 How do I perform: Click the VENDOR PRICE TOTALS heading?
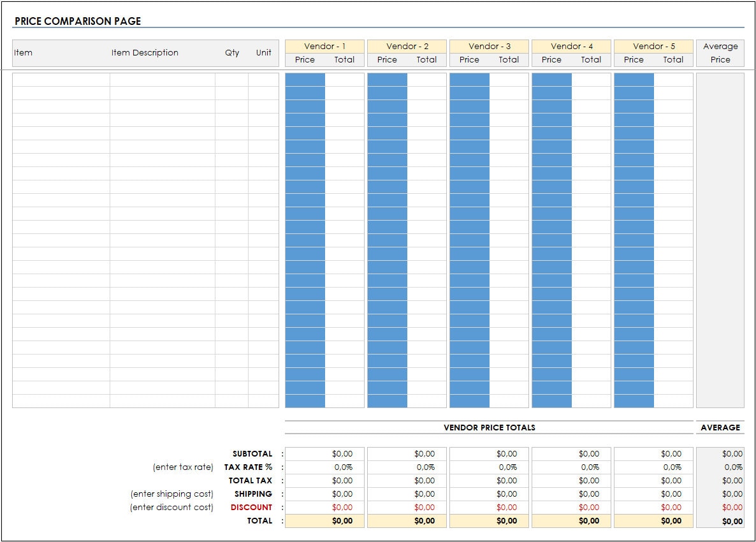[x=490, y=427]
